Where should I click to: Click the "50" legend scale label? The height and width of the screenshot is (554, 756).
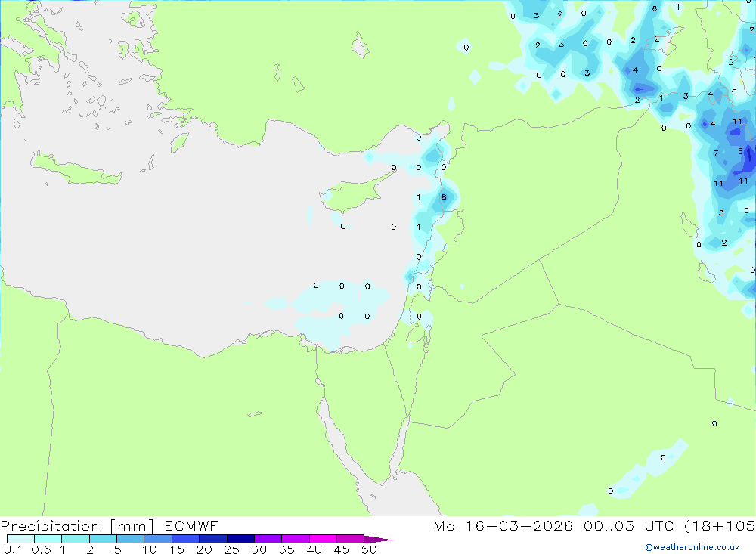pyautogui.click(x=369, y=549)
